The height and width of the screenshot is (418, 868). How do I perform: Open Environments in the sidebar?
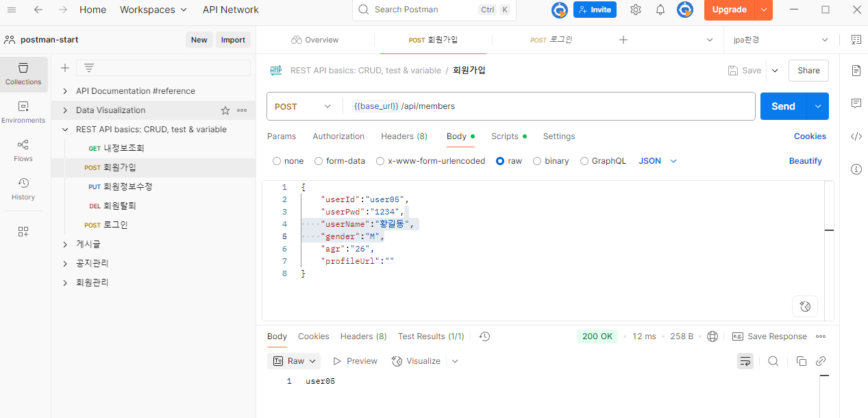point(23,112)
